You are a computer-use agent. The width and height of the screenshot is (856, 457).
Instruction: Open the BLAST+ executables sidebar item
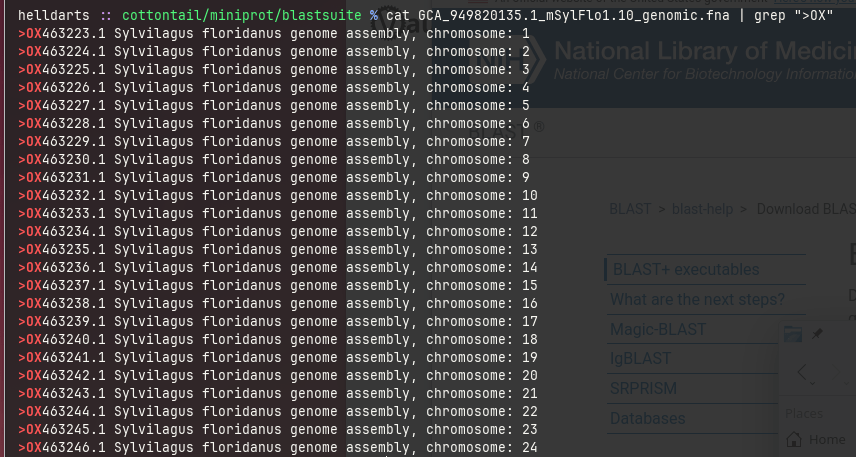click(685, 269)
